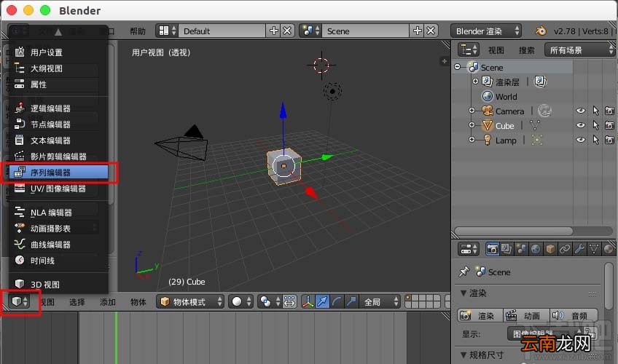Click the 渲染 render button
Screen dimensions: 618x364
(480, 315)
